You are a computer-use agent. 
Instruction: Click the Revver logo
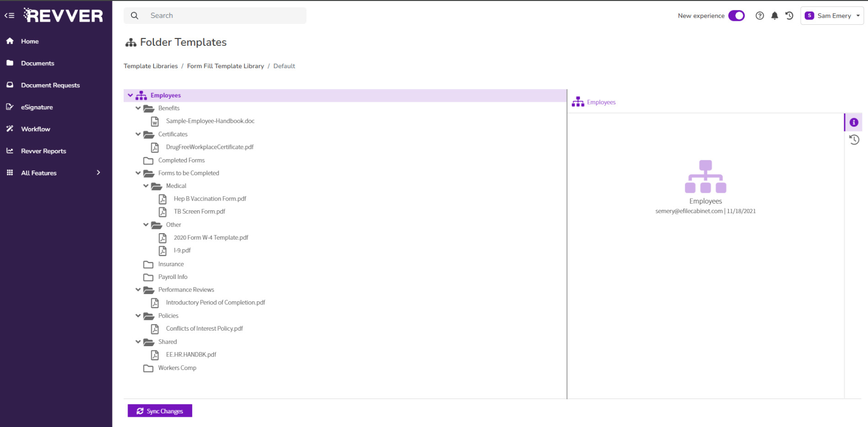tap(63, 16)
